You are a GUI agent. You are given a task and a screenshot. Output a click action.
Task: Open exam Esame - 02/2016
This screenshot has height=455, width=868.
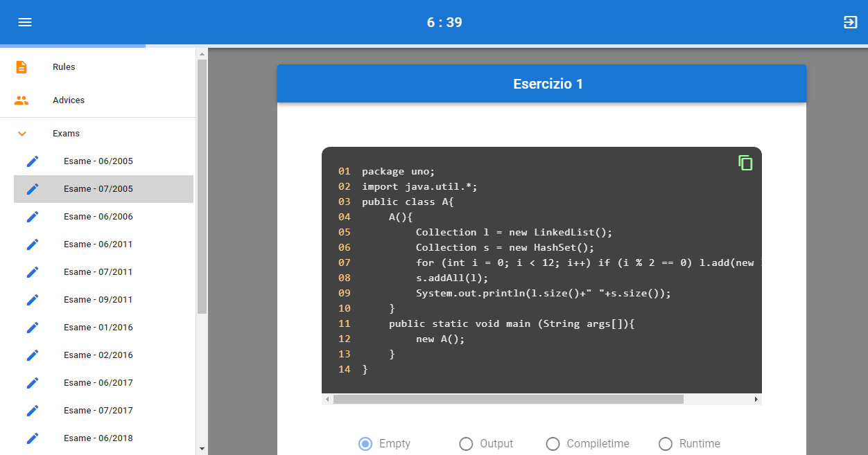[104, 355]
